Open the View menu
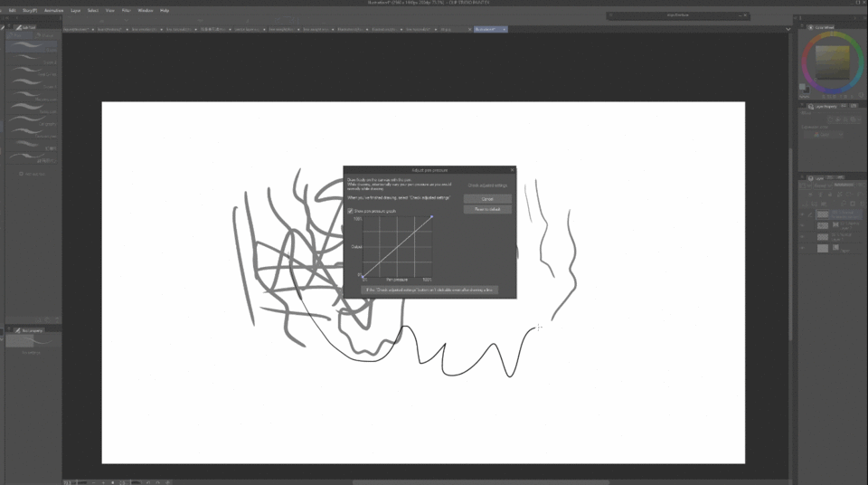The width and height of the screenshot is (868, 485). point(110,11)
